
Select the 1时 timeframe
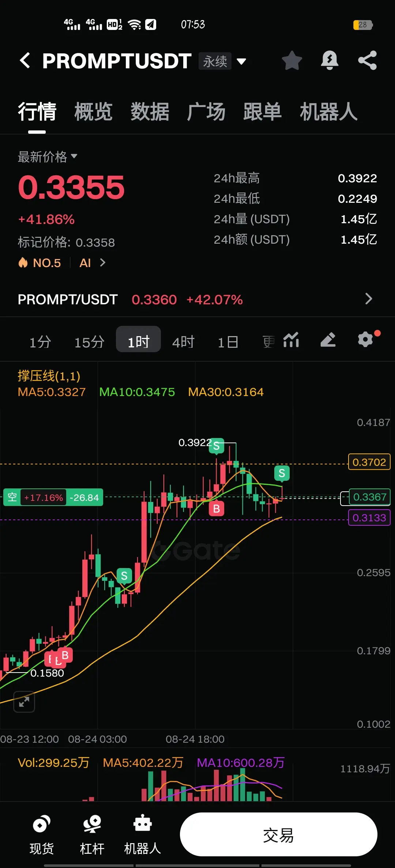pyautogui.click(x=139, y=339)
